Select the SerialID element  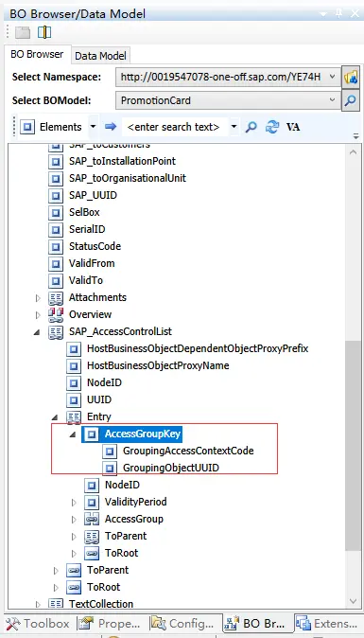87,229
